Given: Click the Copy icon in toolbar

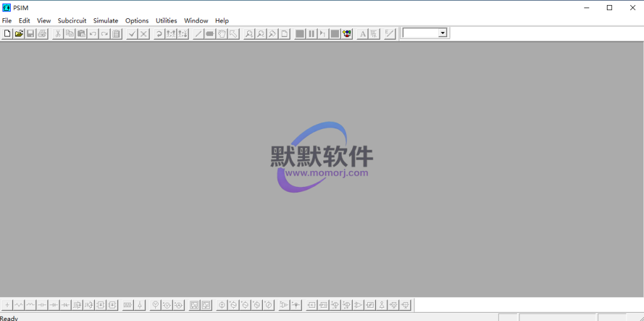Looking at the screenshot, I should [x=70, y=34].
